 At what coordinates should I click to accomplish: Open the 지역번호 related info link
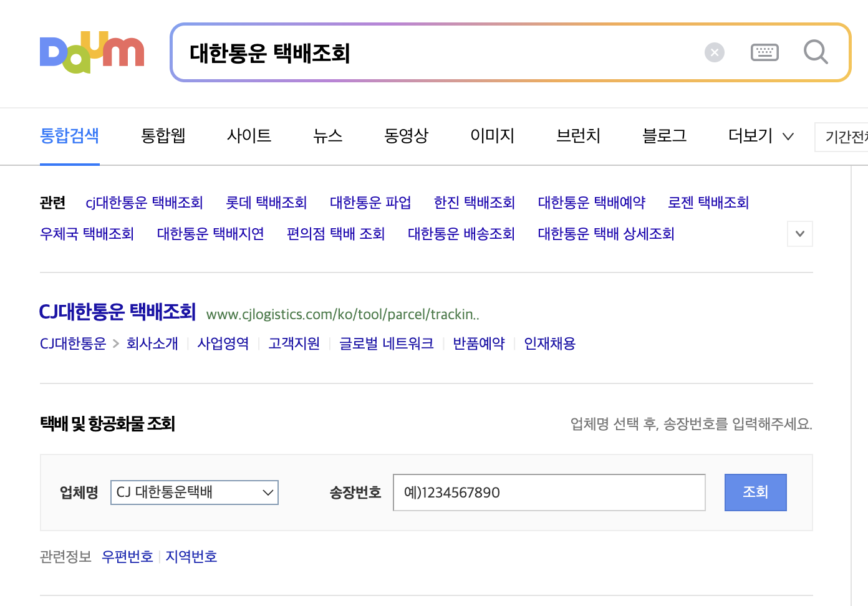coord(191,557)
